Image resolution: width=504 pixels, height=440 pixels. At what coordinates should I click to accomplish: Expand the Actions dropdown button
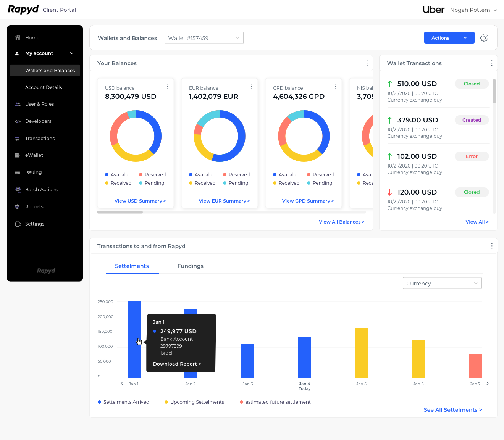449,38
